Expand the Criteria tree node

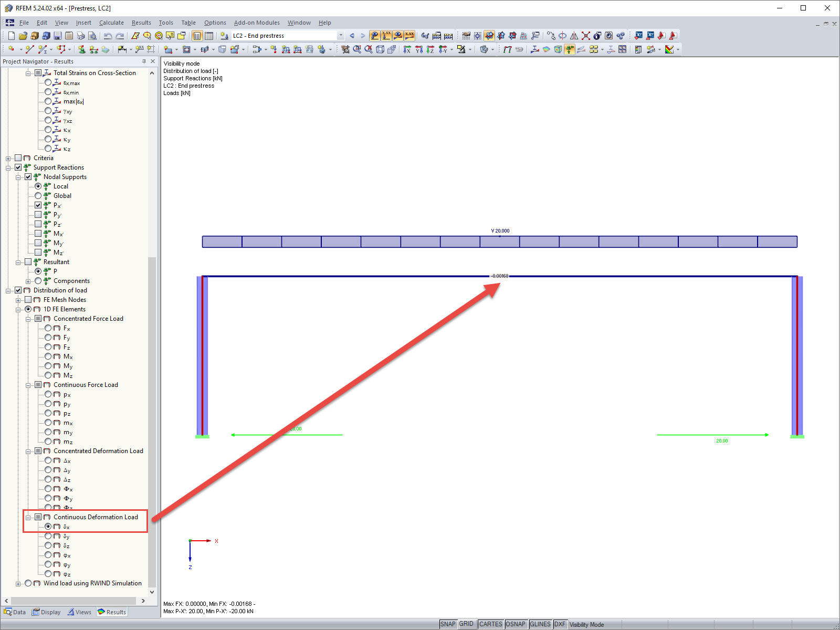tap(8, 157)
